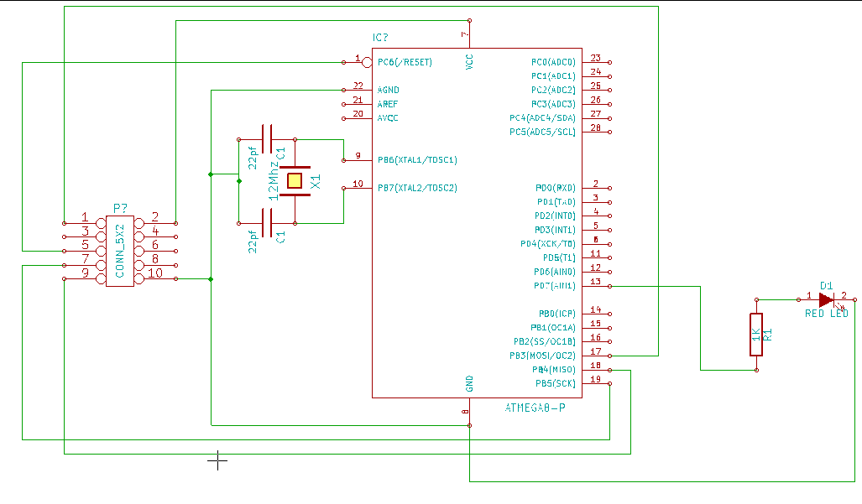
Task: Click the GND pin name inside the IC
Action: pyautogui.click(x=469, y=384)
